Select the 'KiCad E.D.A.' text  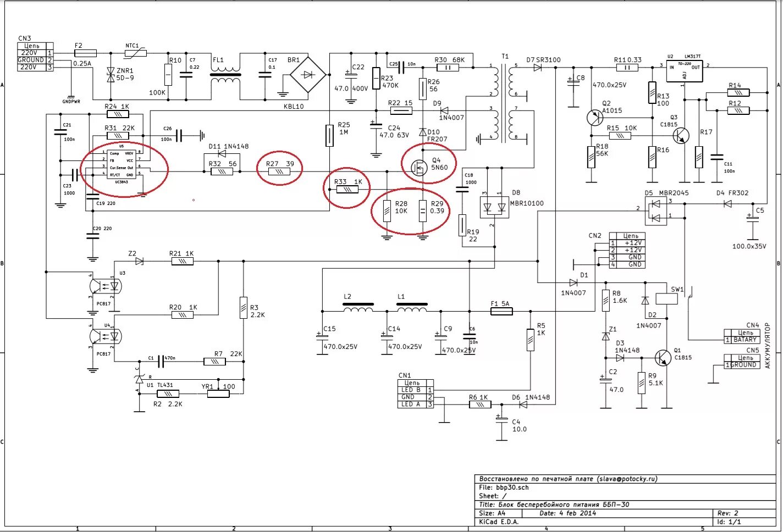[x=499, y=522]
